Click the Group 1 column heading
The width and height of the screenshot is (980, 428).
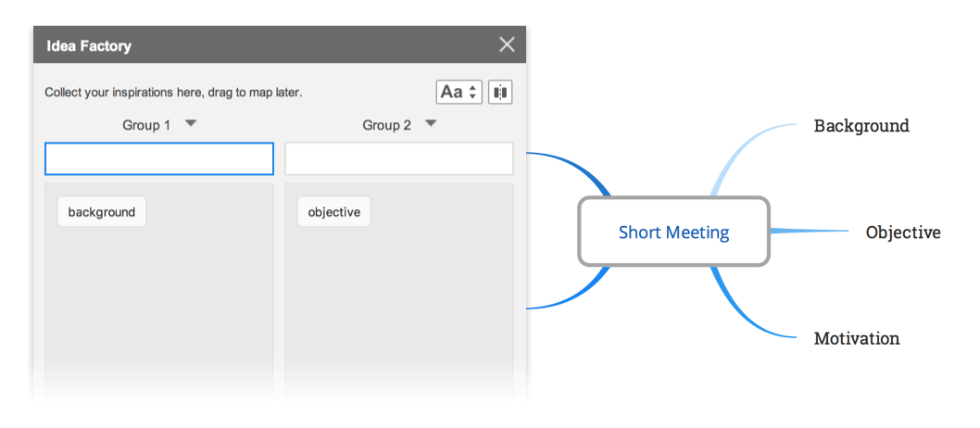coord(146,125)
